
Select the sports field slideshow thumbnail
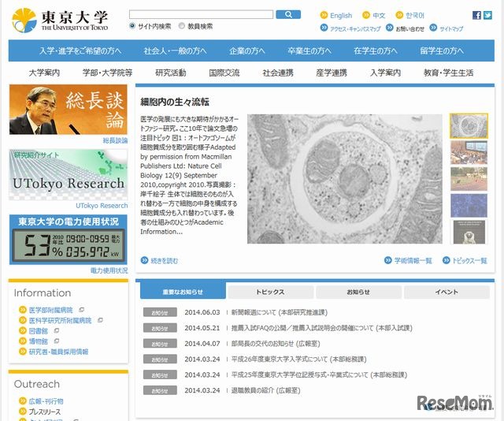pyautogui.click(x=469, y=179)
